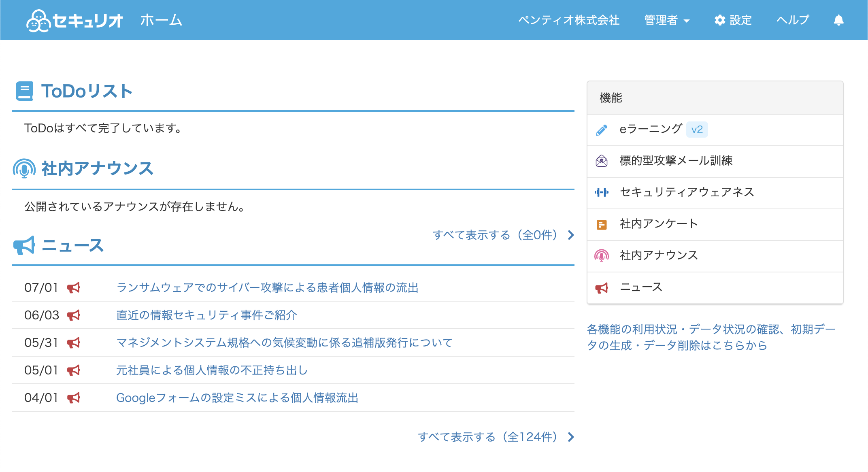Click the megaphone icon on 05/31 row

click(x=74, y=343)
